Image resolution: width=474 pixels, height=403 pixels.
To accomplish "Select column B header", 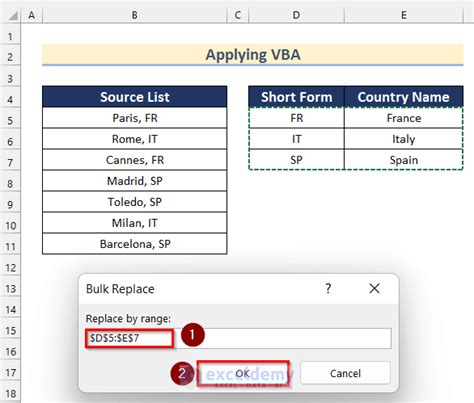I will click(x=135, y=15).
